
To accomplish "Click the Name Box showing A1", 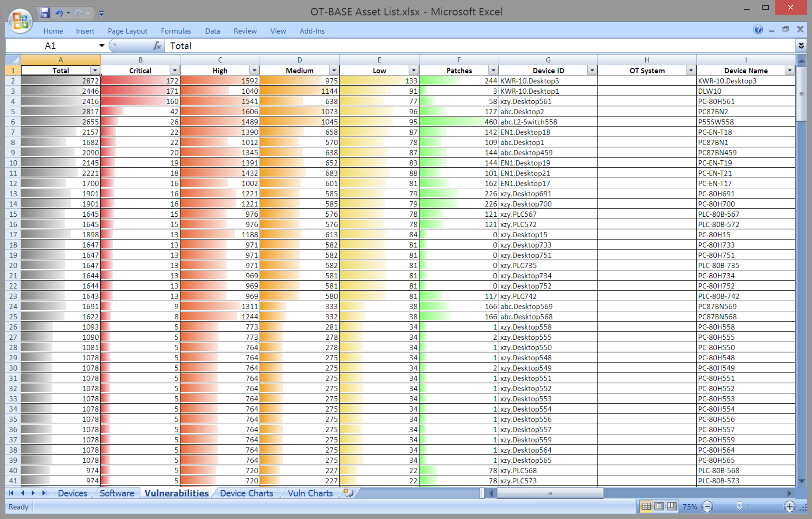I will tap(50, 45).
